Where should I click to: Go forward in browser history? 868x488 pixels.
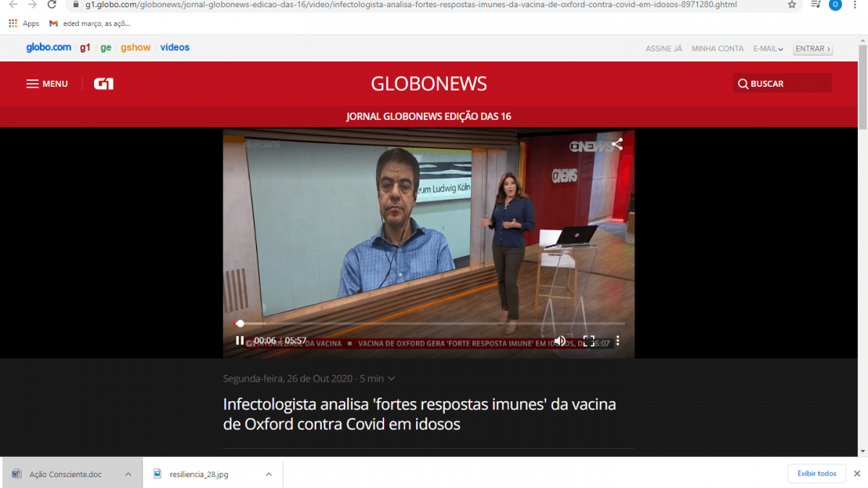click(x=32, y=4)
